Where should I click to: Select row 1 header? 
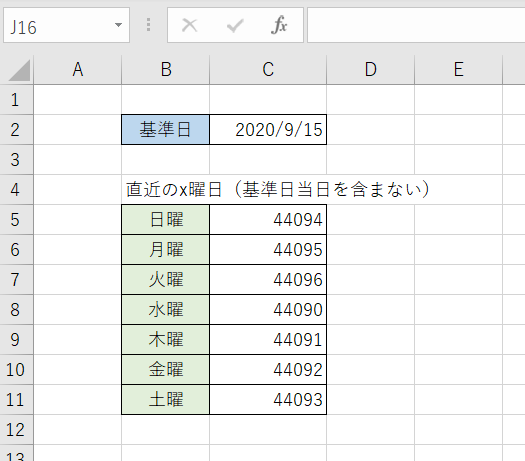(x=16, y=100)
